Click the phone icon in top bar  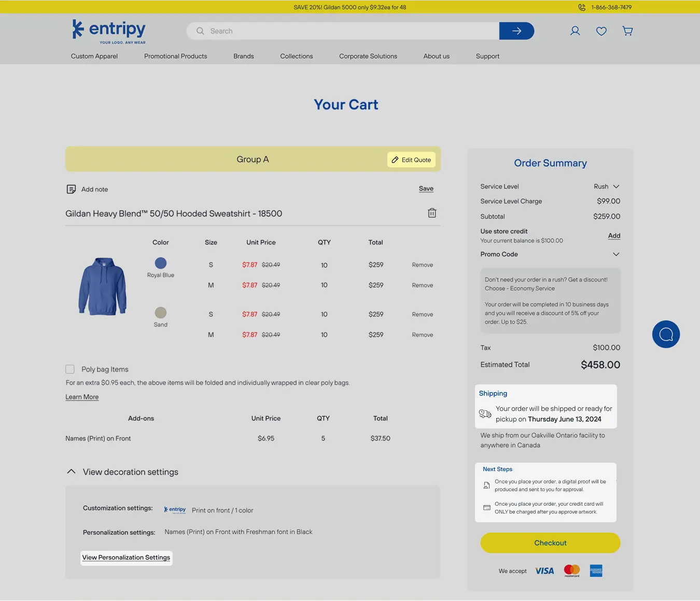582,7
